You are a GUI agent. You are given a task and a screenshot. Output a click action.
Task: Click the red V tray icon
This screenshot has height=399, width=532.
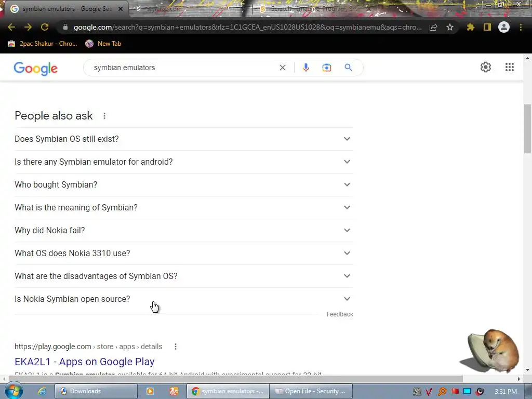coord(429,392)
